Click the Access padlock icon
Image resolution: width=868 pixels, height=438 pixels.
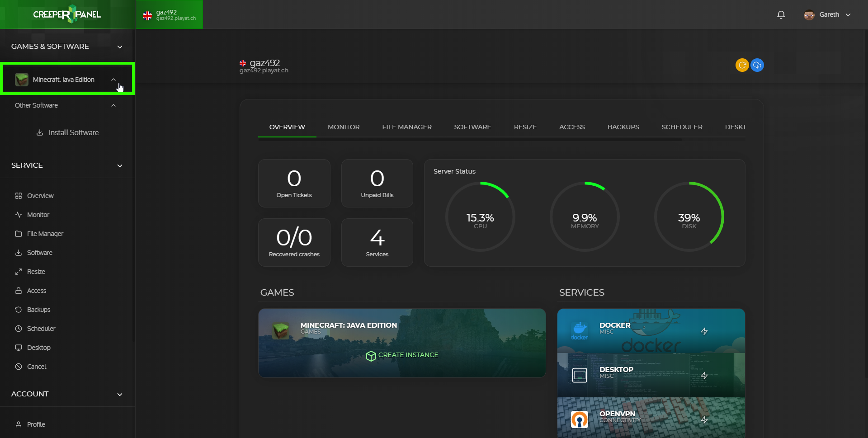(x=19, y=291)
